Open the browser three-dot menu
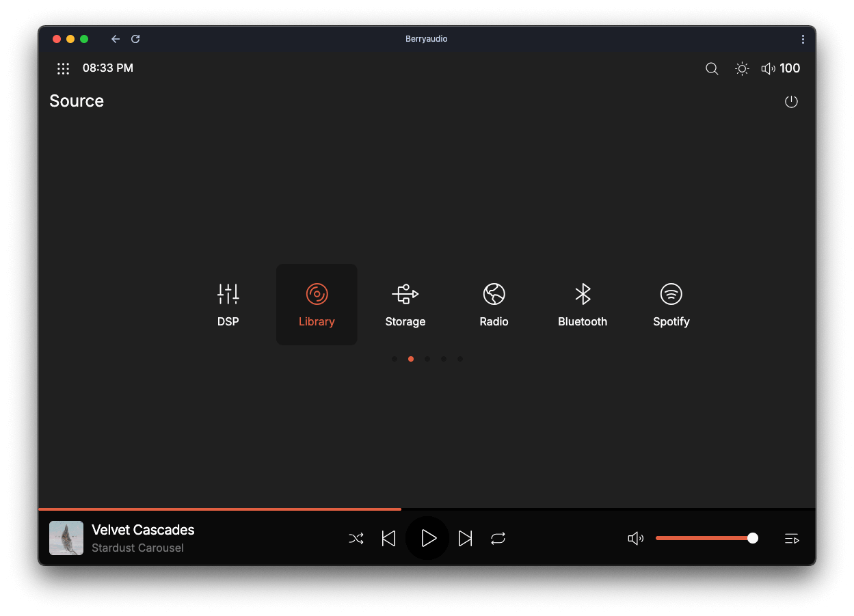The image size is (854, 616). click(803, 39)
